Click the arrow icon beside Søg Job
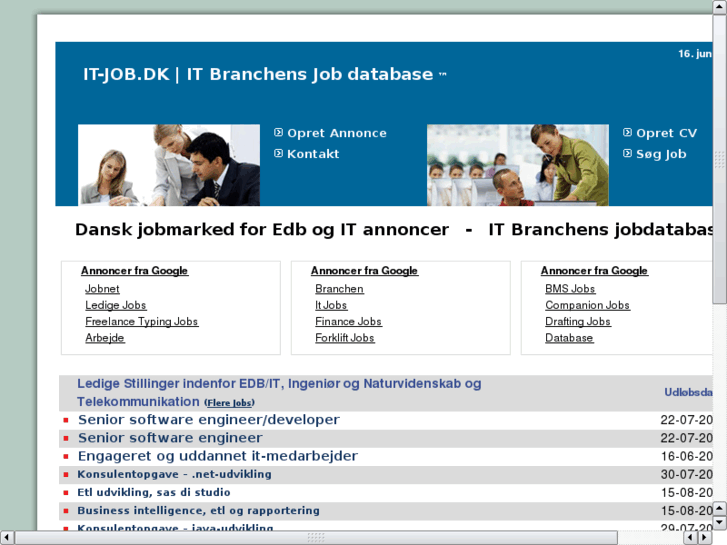The image size is (727, 545). point(627,153)
